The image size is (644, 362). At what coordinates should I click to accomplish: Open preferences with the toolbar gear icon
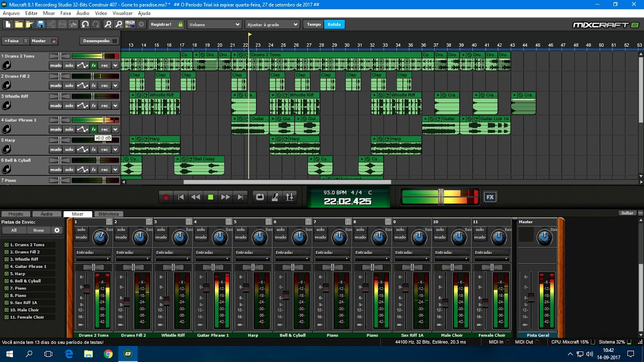[141, 24]
